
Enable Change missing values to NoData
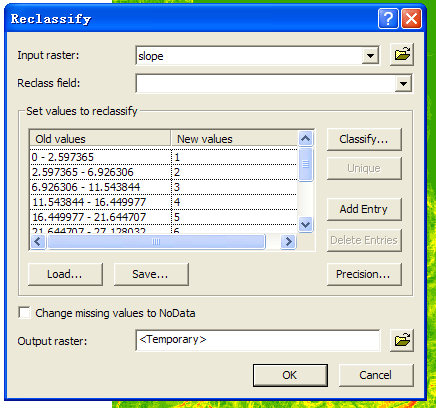[x=24, y=313]
